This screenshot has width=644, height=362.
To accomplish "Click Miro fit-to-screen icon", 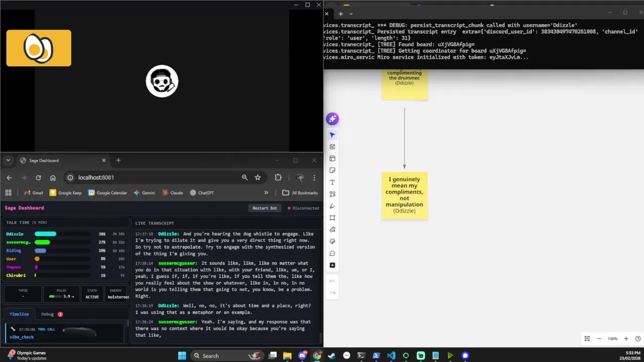I will (587, 339).
